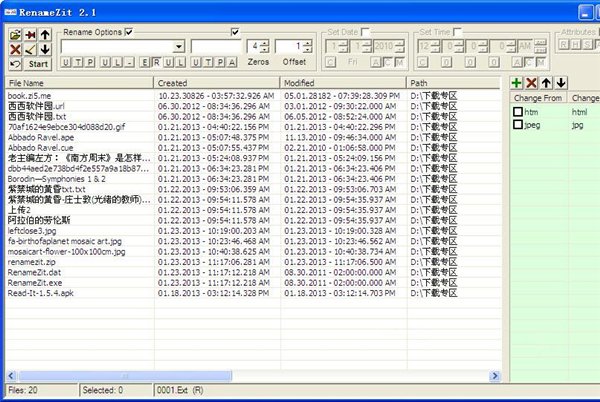Delete a replacement rule with the red X above Change From
600x402 pixels.
pyautogui.click(x=531, y=83)
